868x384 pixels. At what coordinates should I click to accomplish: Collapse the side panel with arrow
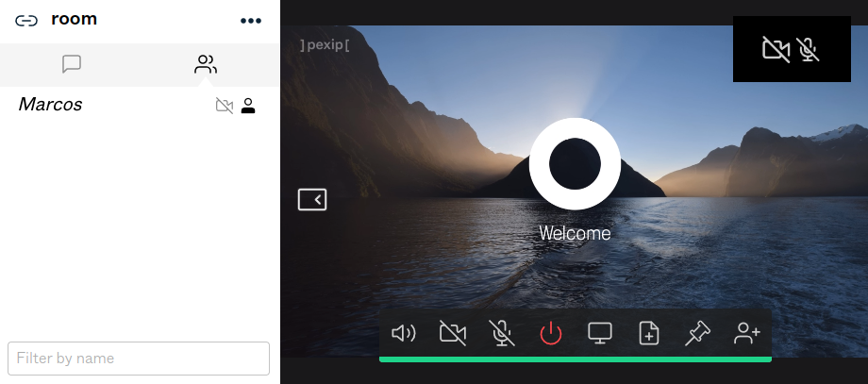coord(312,199)
